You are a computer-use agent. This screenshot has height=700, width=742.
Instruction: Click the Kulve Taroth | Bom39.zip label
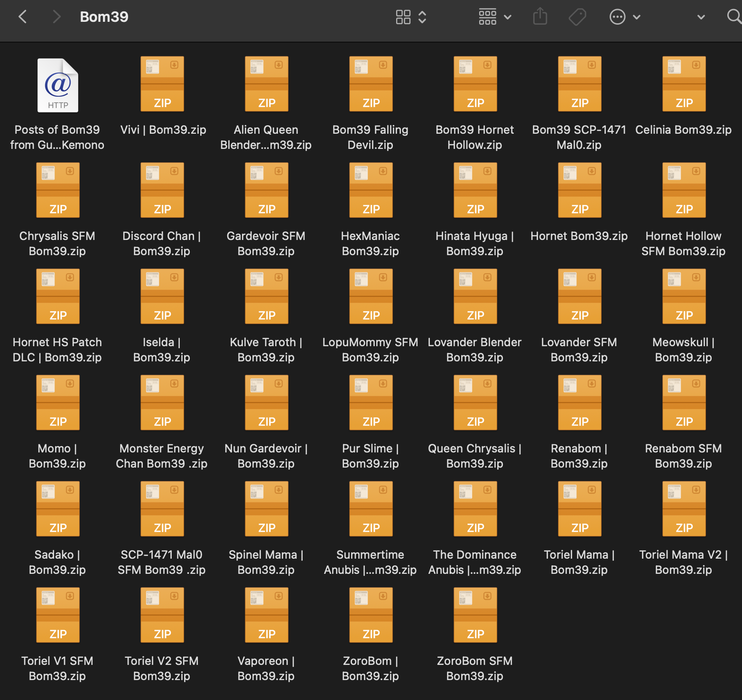tap(266, 350)
